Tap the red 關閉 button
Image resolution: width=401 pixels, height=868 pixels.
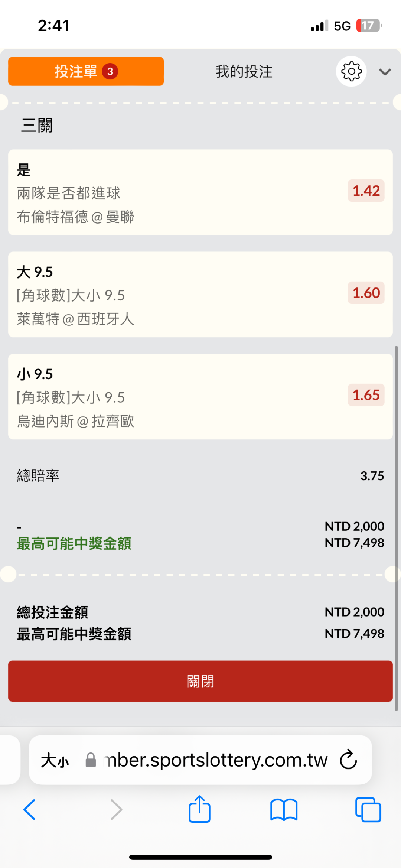click(x=200, y=681)
